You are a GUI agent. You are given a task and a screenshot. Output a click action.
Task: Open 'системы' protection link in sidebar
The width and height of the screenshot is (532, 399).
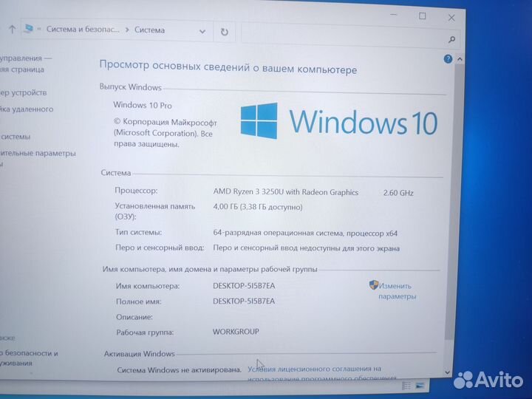pos(16,137)
